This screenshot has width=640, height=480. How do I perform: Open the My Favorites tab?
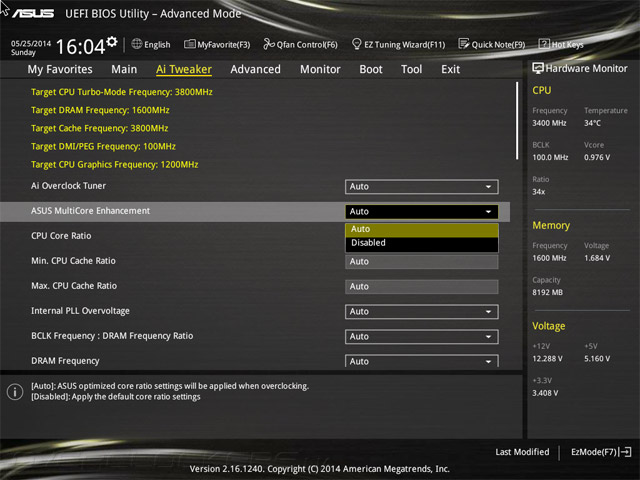coord(60,69)
